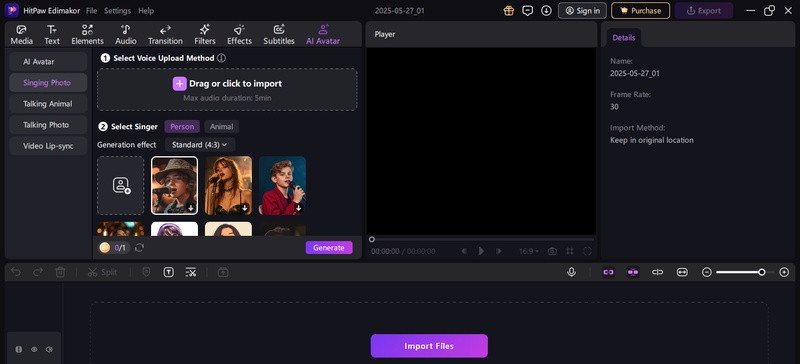Select the boy in red jacket thumbnail

click(282, 185)
